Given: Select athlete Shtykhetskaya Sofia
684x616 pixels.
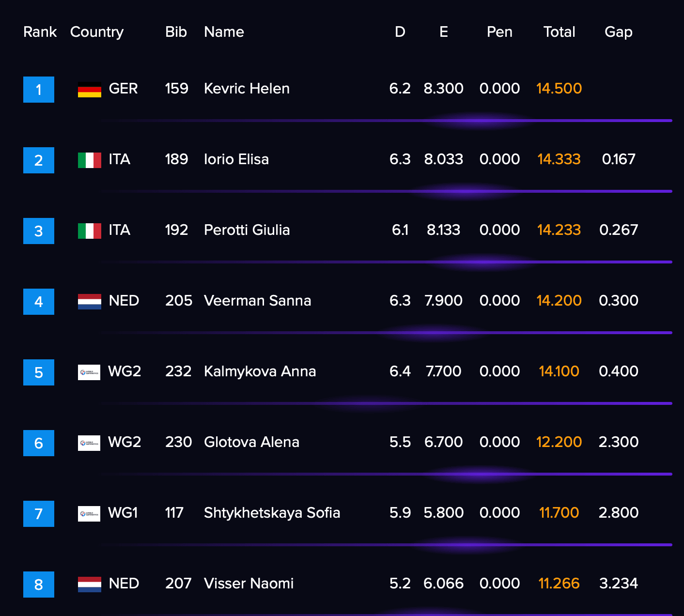Looking at the screenshot, I should point(272,513).
